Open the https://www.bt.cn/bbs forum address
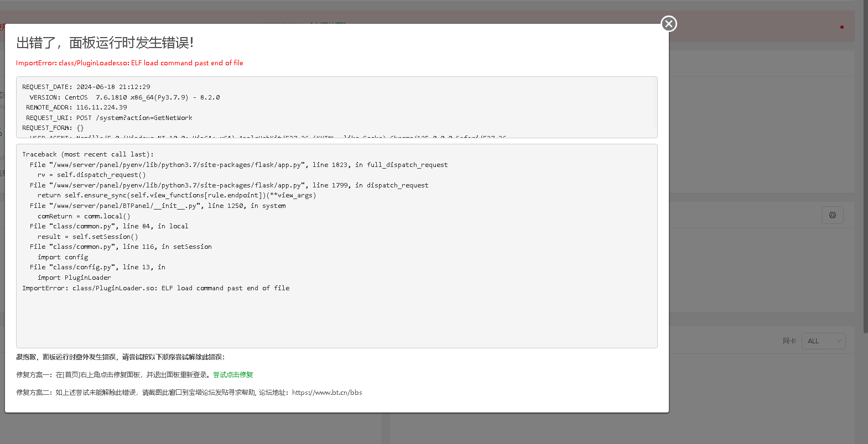 click(x=327, y=393)
